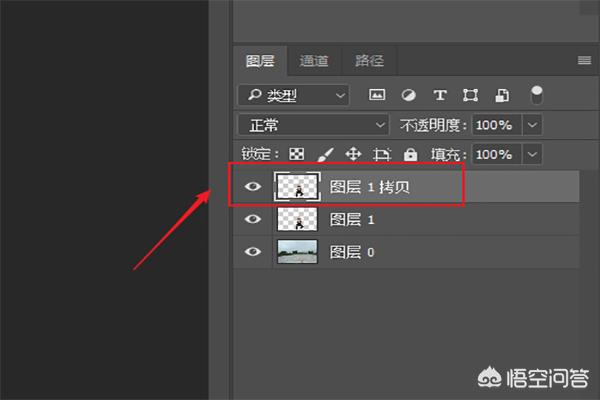Lock image pixels brush icon
Screen dimensions: 600x400
[x=325, y=154]
